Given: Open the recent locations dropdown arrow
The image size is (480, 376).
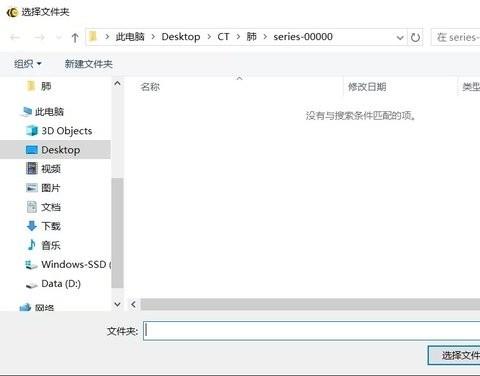Looking at the screenshot, I should (x=59, y=37).
